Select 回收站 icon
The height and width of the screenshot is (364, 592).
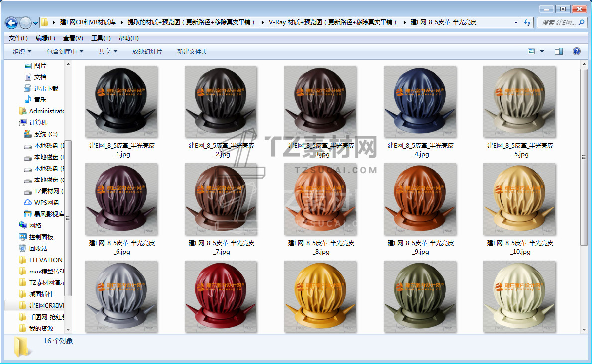pos(22,248)
